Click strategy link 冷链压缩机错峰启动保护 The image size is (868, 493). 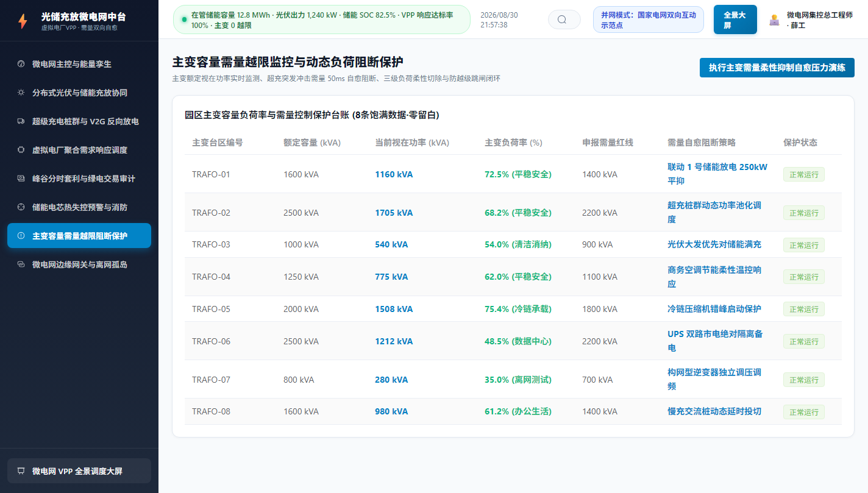pos(714,309)
